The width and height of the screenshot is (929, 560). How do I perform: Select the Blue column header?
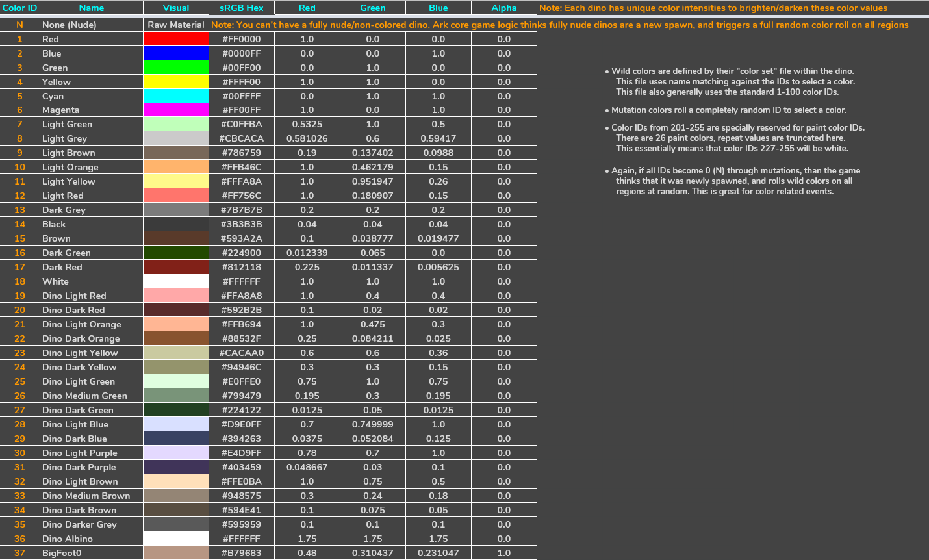point(439,8)
